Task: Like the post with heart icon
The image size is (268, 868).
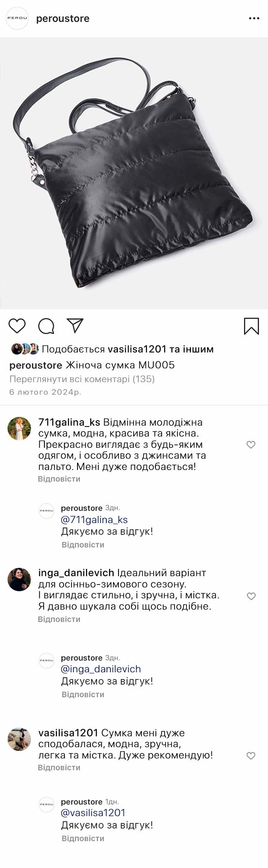Action: pos(17,326)
